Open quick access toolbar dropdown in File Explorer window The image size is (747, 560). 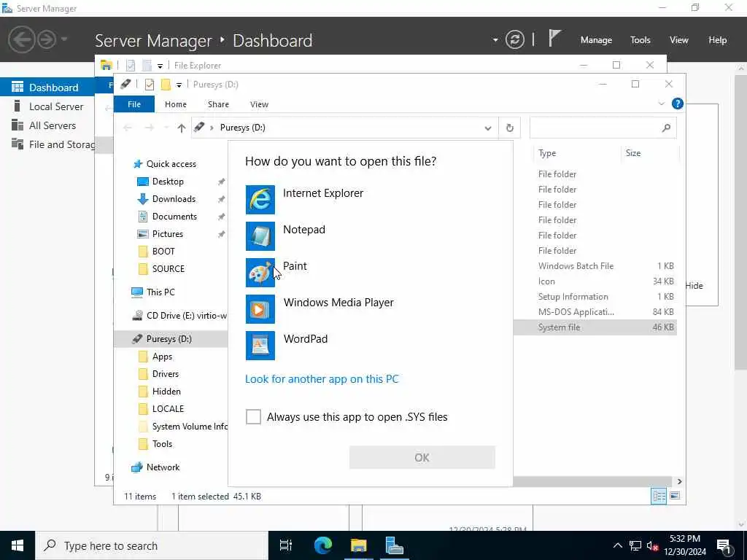[x=160, y=66]
